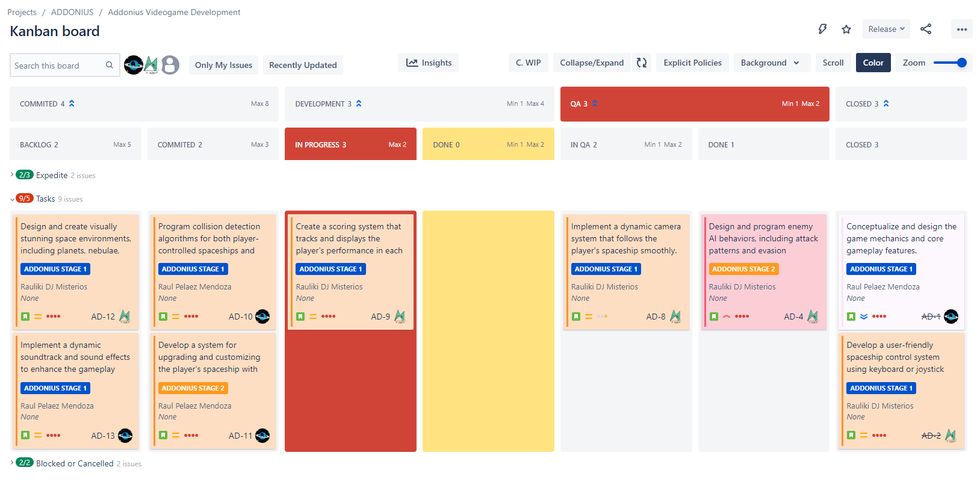
Task: Click the unassigned gray avatar filter
Action: (x=170, y=65)
